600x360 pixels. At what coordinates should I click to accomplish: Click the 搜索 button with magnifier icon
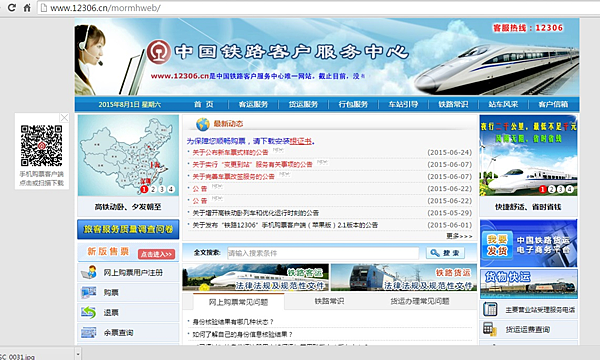[x=445, y=253]
